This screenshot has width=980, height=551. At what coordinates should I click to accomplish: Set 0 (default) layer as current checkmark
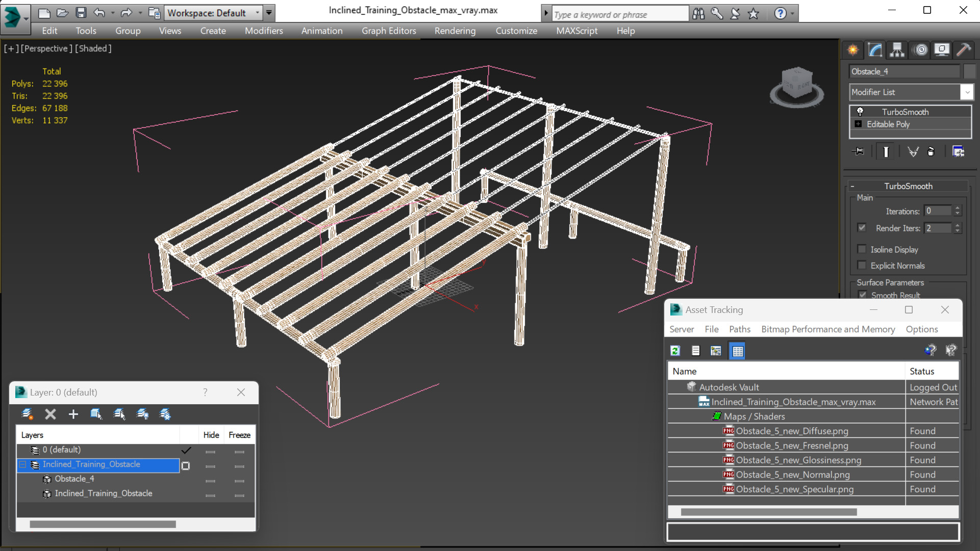(186, 450)
